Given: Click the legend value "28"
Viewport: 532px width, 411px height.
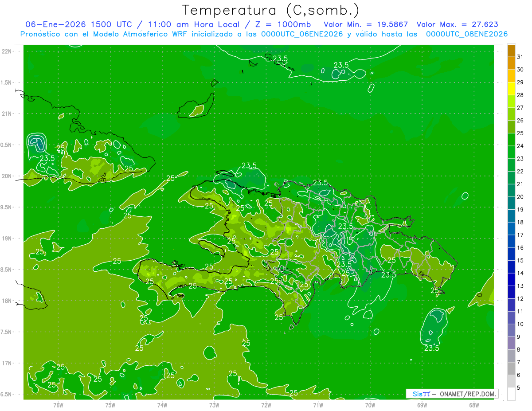Looking at the screenshot, I should (x=520, y=95).
